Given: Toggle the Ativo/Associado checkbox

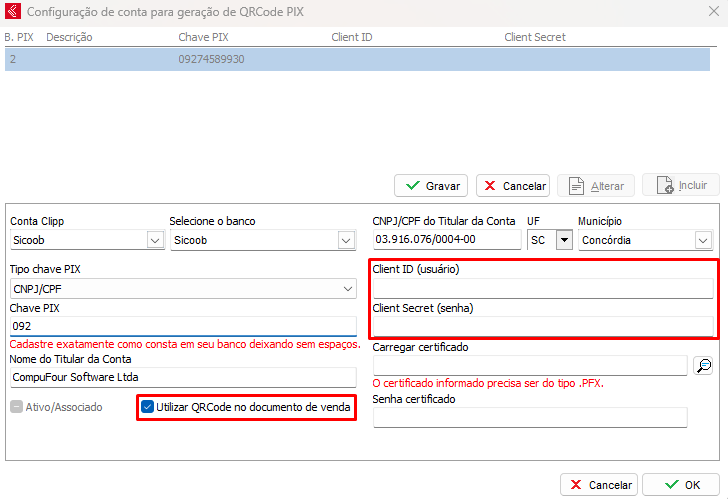Looking at the screenshot, I should tap(17, 407).
